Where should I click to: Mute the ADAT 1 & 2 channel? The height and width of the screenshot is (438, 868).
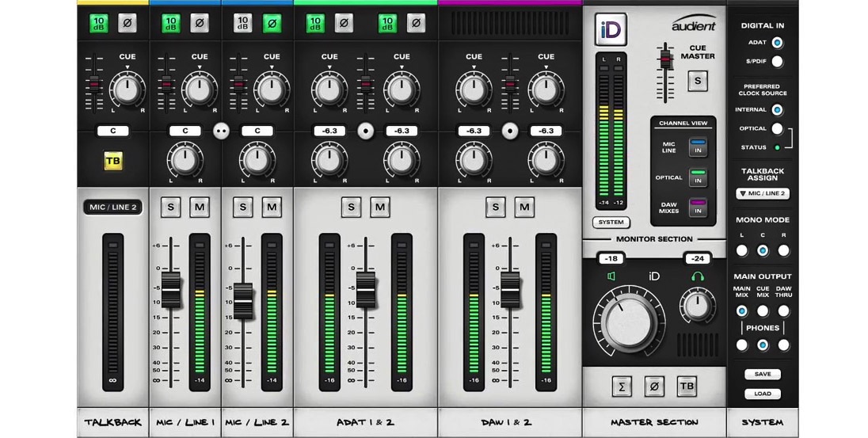click(380, 207)
